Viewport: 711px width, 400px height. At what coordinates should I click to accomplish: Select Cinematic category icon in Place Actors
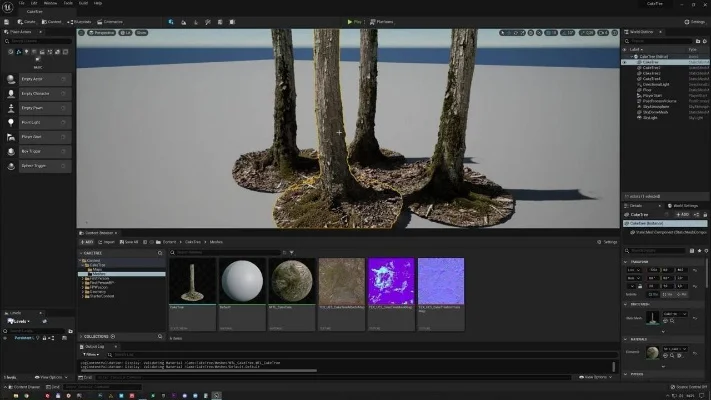click(x=42, y=52)
